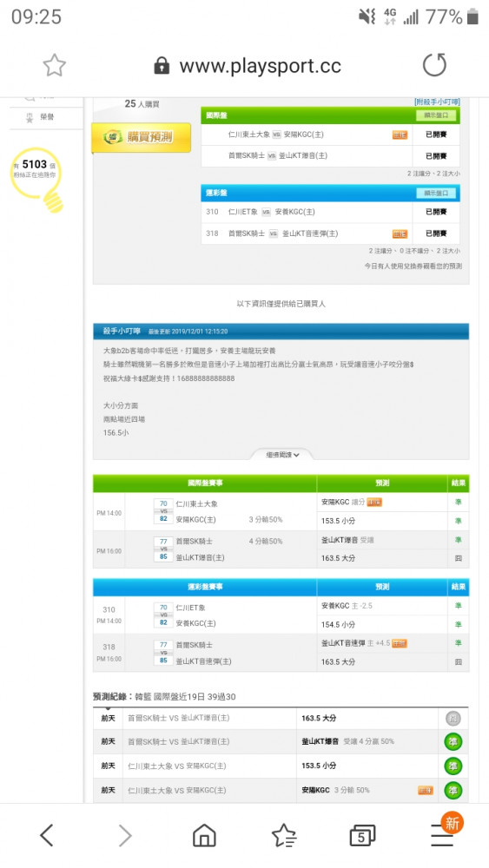Click the 安養KGC 主 -2.5 prediction

[347, 606]
